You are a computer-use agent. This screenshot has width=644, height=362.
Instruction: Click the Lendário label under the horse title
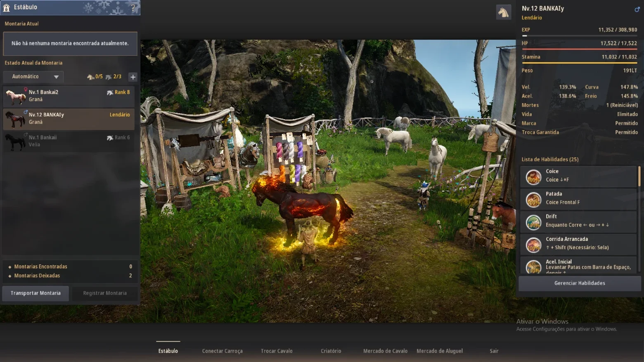[532, 18]
